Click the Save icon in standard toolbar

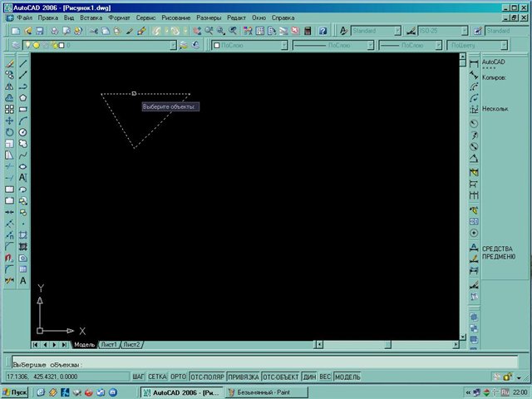coord(42,31)
